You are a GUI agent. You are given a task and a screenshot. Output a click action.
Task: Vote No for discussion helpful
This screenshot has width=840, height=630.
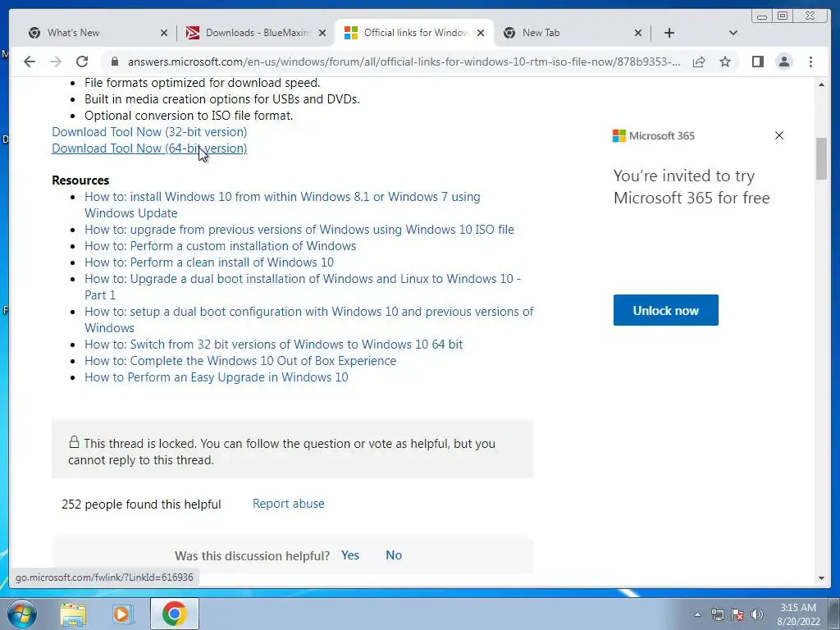point(394,555)
